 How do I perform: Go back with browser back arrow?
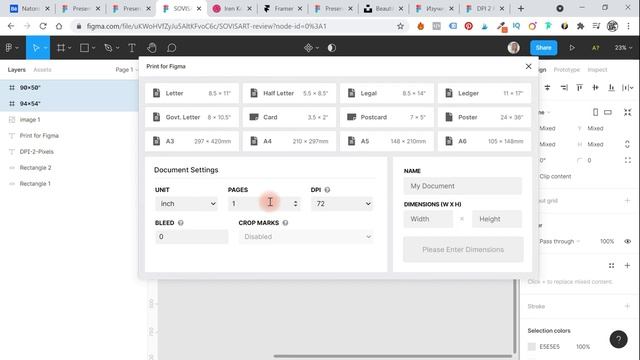(11, 26)
